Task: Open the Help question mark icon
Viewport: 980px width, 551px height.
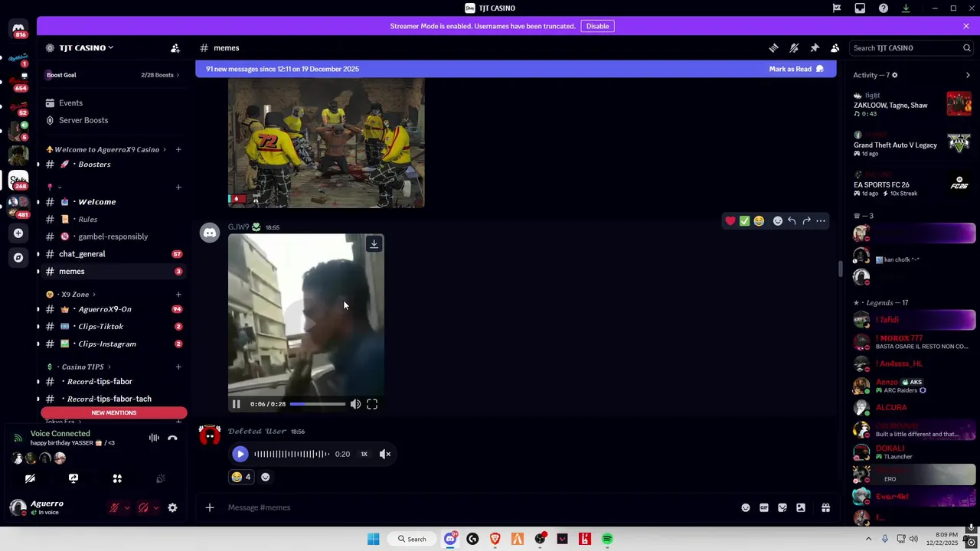Action: (x=883, y=8)
